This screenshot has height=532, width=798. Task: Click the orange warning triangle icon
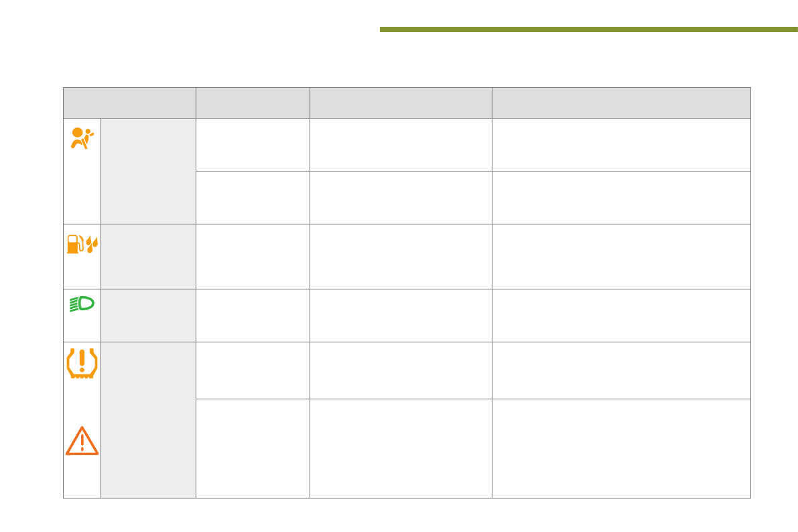82,441
